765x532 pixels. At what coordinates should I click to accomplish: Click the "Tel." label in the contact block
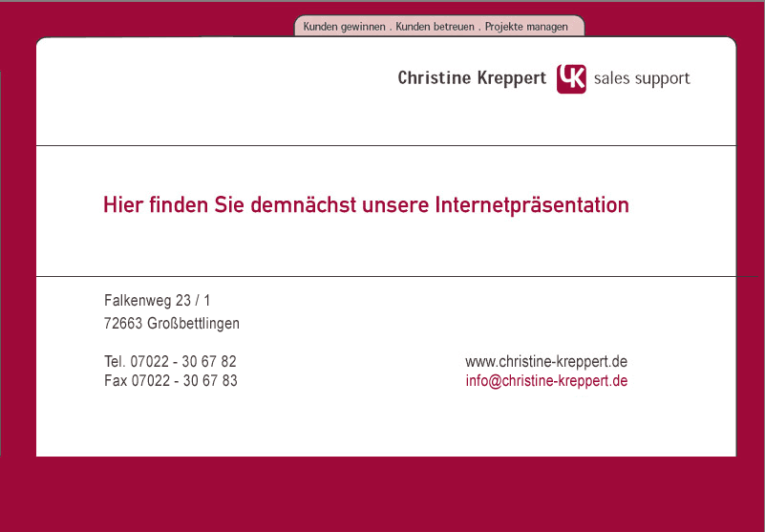(x=115, y=362)
